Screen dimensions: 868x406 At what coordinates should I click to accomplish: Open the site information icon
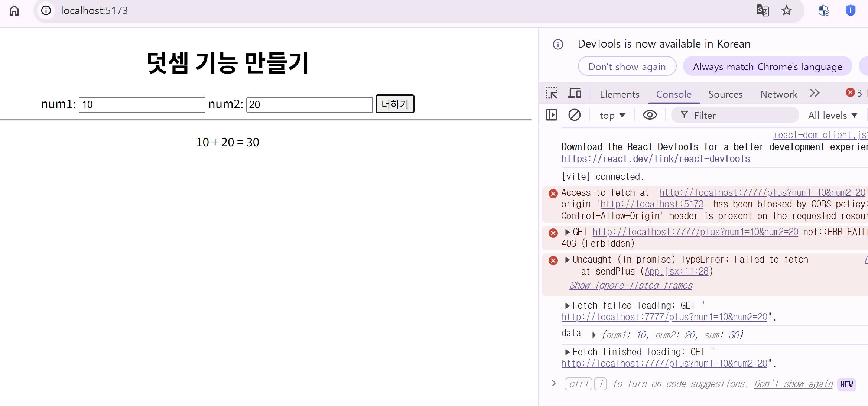click(46, 10)
